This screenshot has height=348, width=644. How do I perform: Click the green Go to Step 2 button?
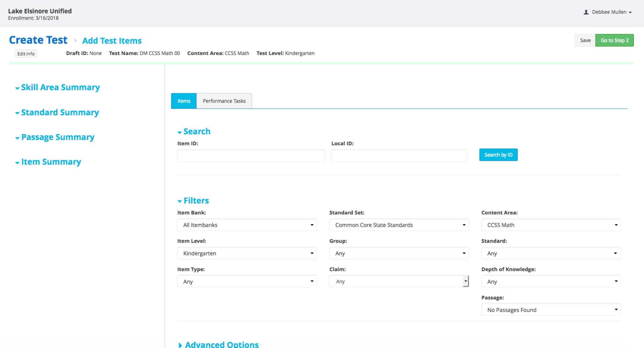(x=614, y=40)
